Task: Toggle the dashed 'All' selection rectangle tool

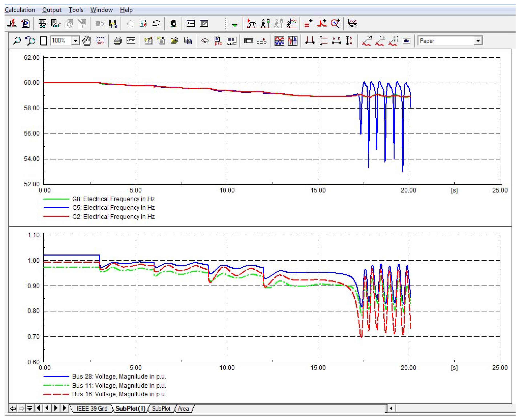Action: coord(100,41)
